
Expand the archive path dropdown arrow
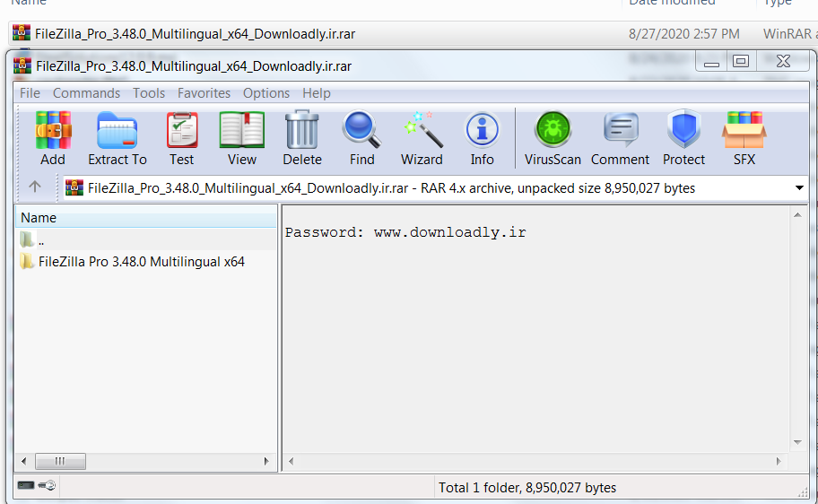(798, 187)
